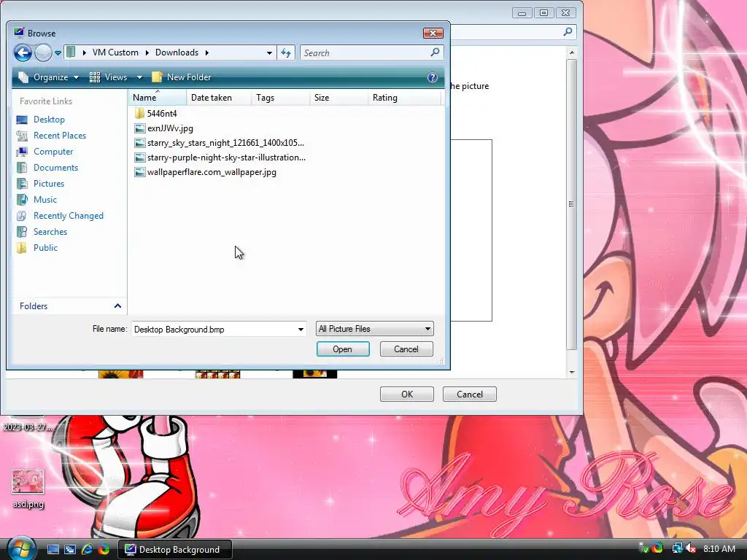Viewport: 747px width, 560px height.
Task: Open the recent pages dropdown arrow
Action: coord(58,52)
